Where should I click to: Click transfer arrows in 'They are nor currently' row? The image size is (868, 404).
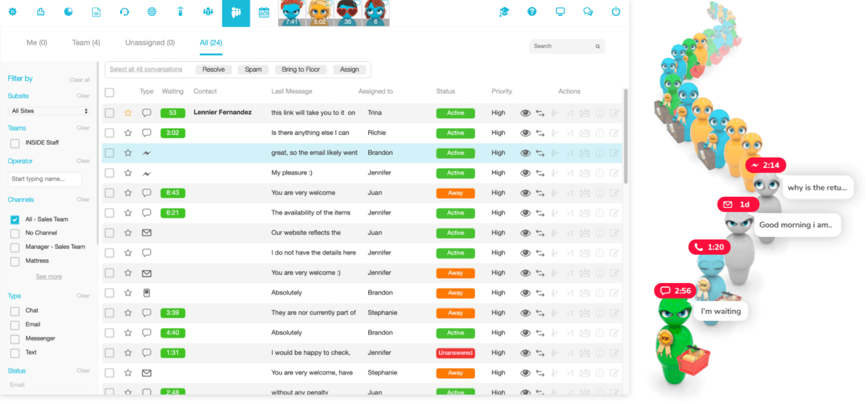tap(540, 313)
